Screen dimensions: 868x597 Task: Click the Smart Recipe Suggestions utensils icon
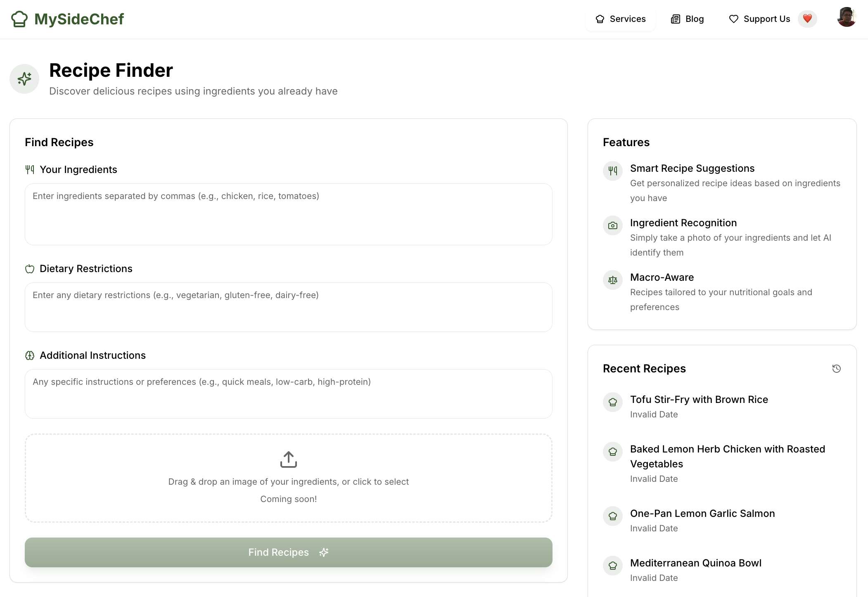pos(613,171)
